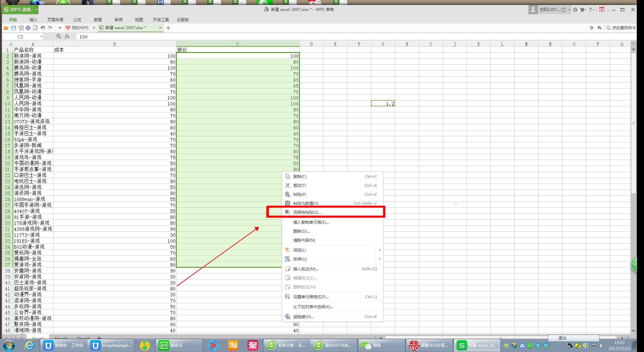The width and height of the screenshot is (644, 352).
Task: Undo the last action
Action: (43, 28)
